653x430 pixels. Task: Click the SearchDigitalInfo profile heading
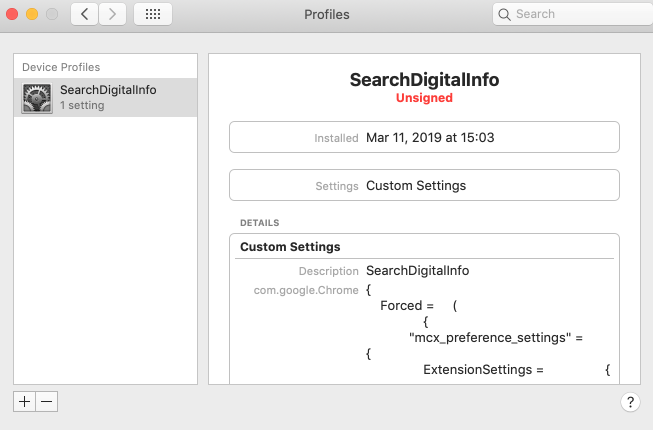point(424,79)
